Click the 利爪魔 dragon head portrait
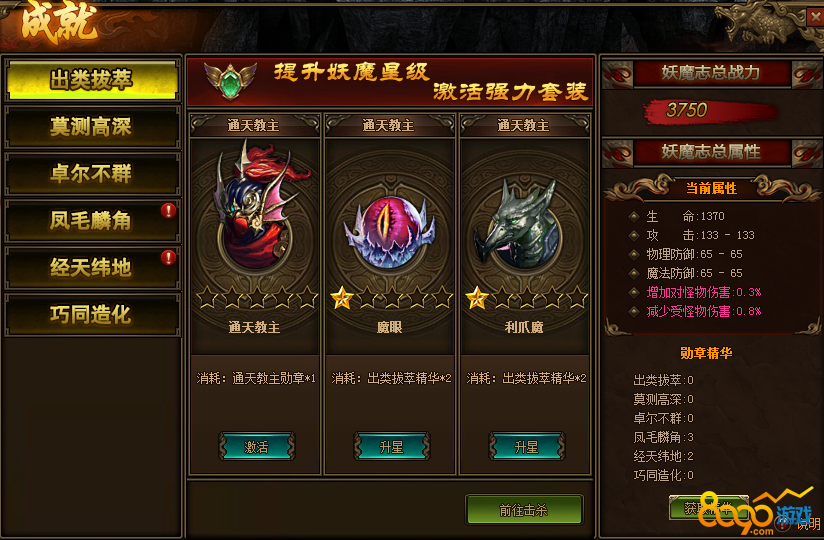The image size is (824, 540). coord(518,224)
